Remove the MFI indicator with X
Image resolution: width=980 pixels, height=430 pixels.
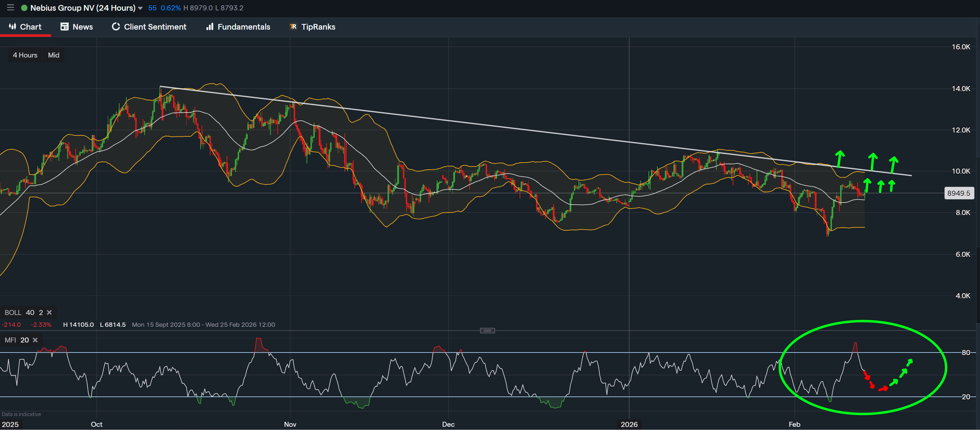tap(35, 340)
